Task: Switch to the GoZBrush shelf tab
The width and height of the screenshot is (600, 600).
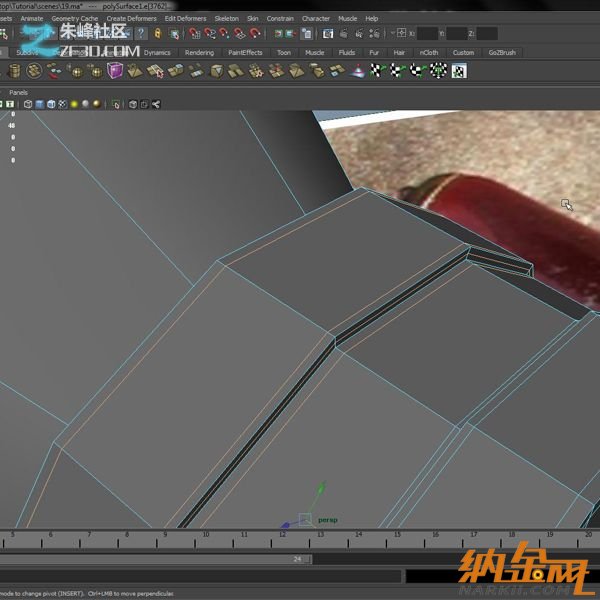Action: 502,52
